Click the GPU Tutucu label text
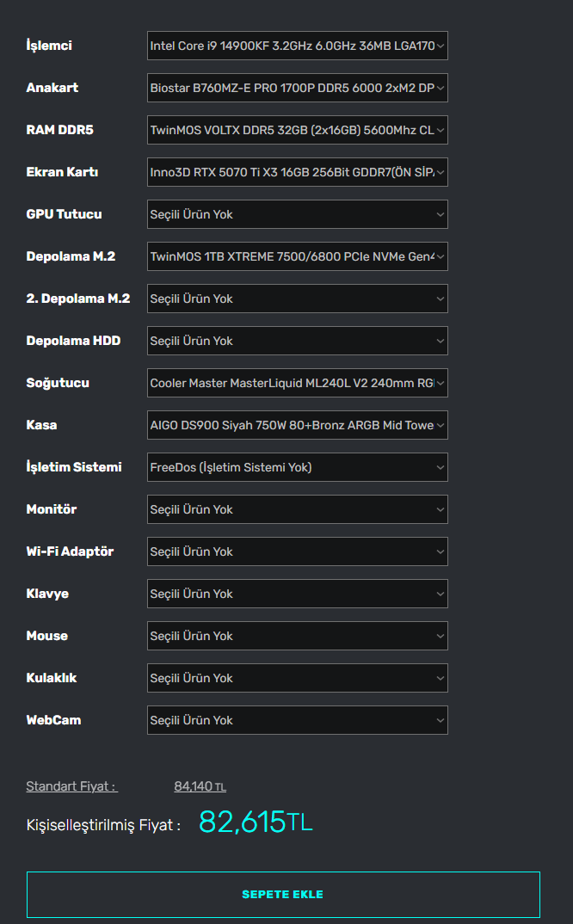573x924 pixels. 64,214
